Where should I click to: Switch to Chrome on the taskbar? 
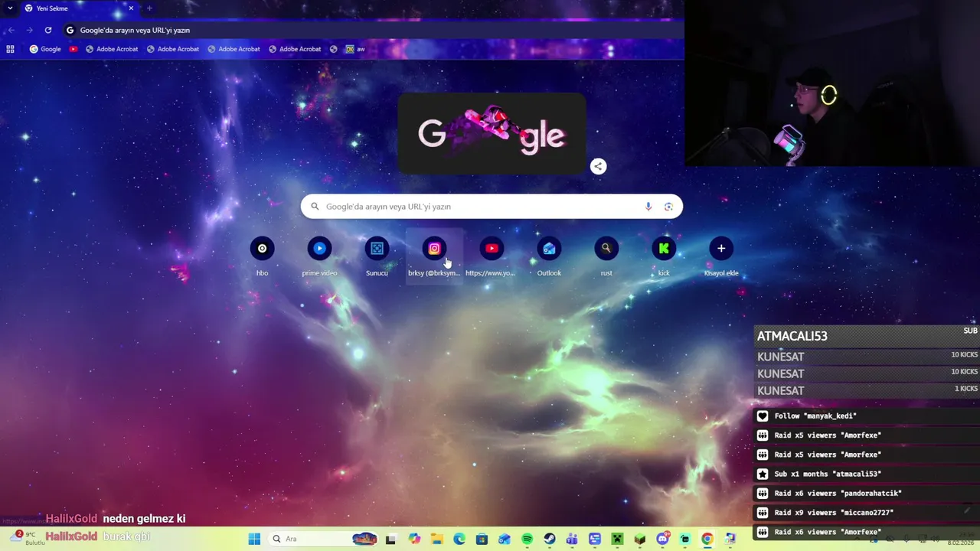point(707,539)
